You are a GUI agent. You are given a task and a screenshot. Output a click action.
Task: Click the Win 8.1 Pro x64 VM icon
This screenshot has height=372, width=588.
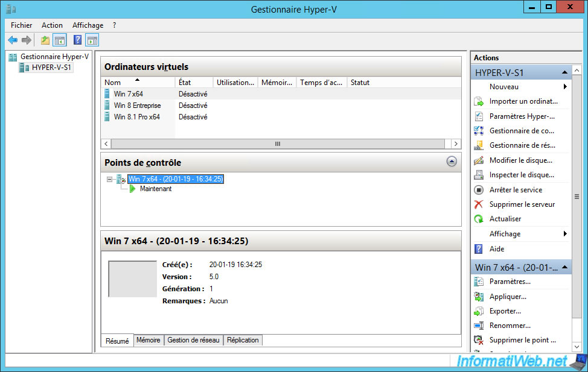coord(107,117)
